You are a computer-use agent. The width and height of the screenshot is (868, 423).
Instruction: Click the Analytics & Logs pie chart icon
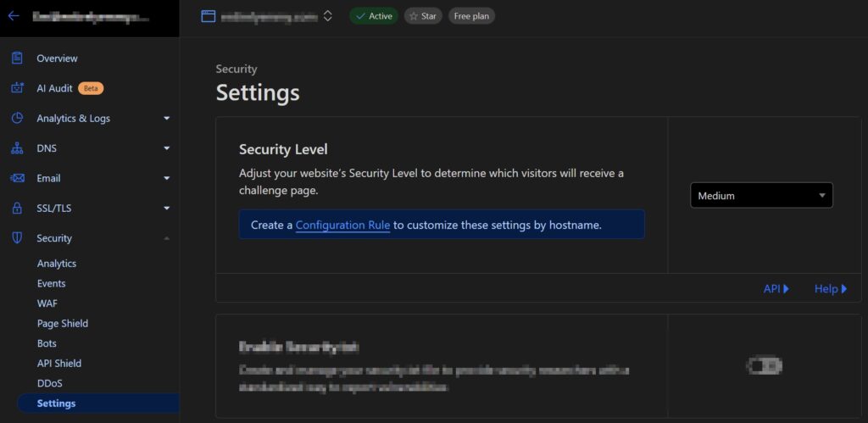point(17,119)
